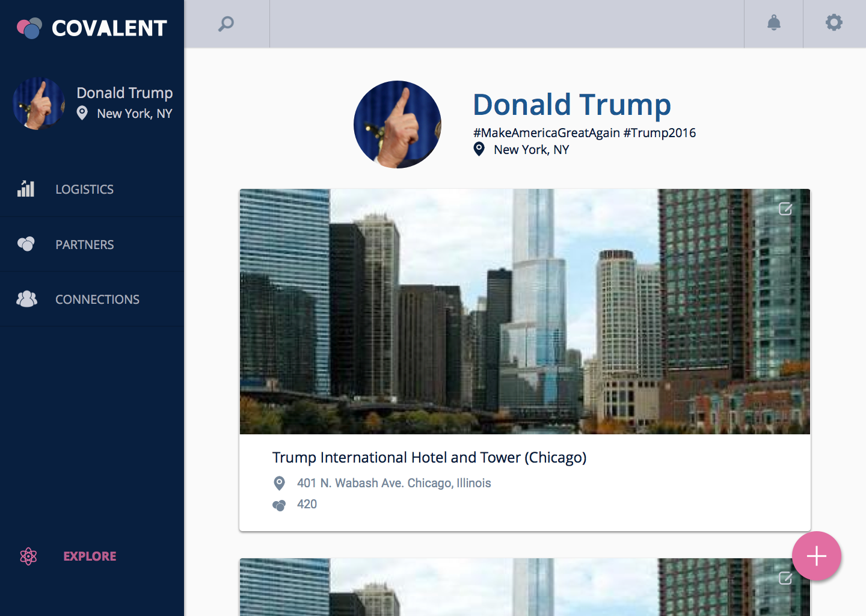The width and height of the screenshot is (866, 616).
Task: Open the settings gear icon
Action: click(x=834, y=23)
